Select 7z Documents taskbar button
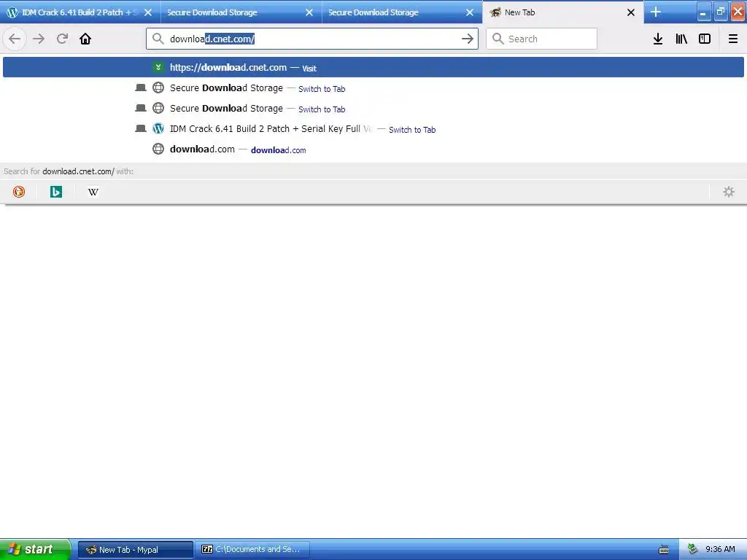The height and width of the screenshot is (560, 747). 252,549
